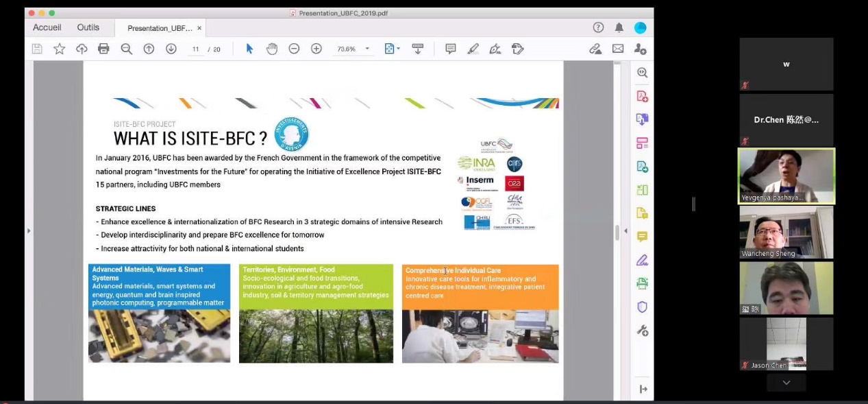This screenshot has width=868, height=404.
Task: Open the Outils tab
Action: tap(88, 28)
